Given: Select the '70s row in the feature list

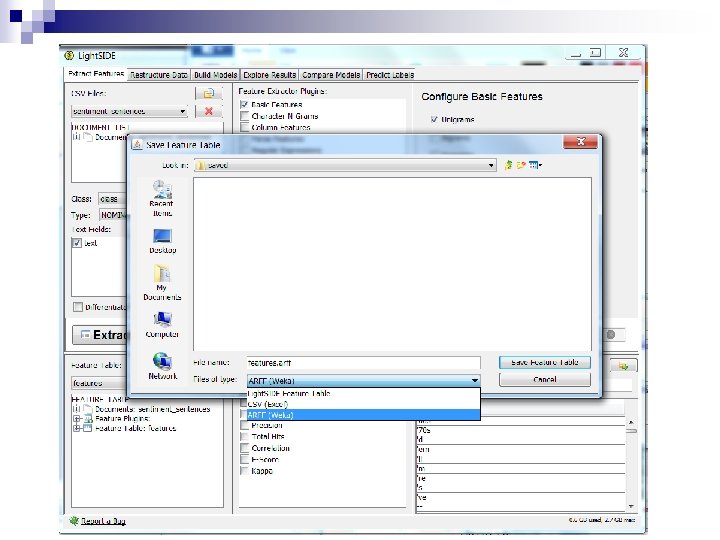Looking at the screenshot, I should coord(521,431).
